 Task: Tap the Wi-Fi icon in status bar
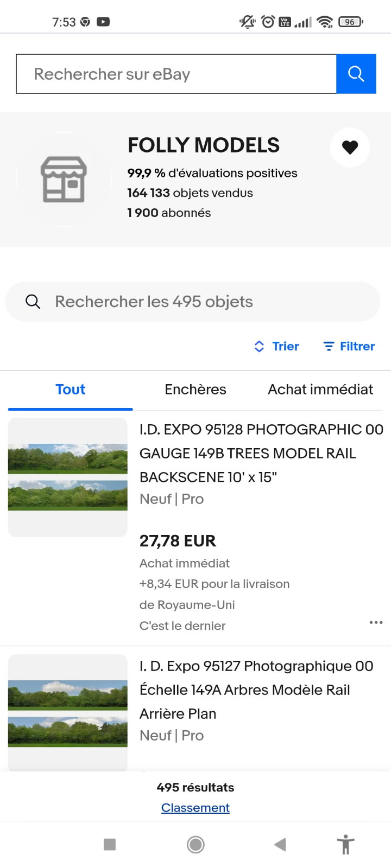coord(325,22)
